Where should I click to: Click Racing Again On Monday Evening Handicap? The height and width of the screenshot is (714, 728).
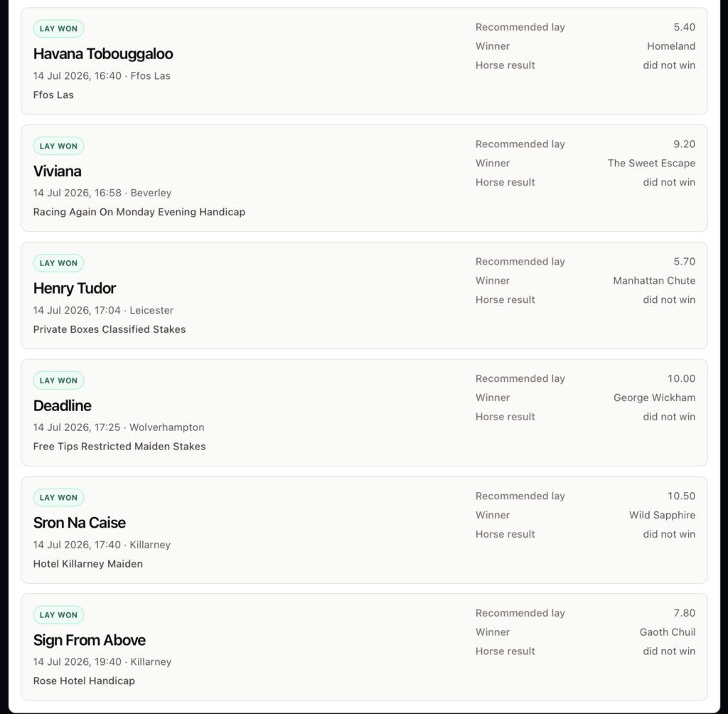139,212
